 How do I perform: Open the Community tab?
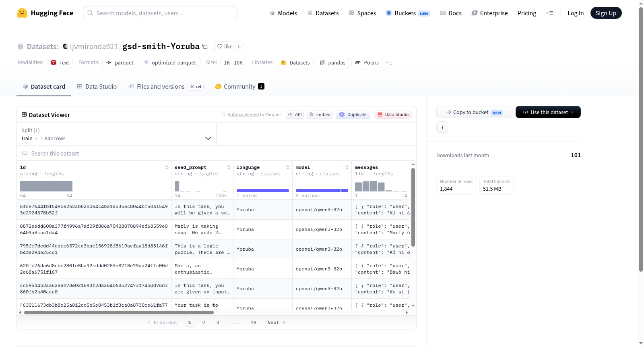[239, 87]
